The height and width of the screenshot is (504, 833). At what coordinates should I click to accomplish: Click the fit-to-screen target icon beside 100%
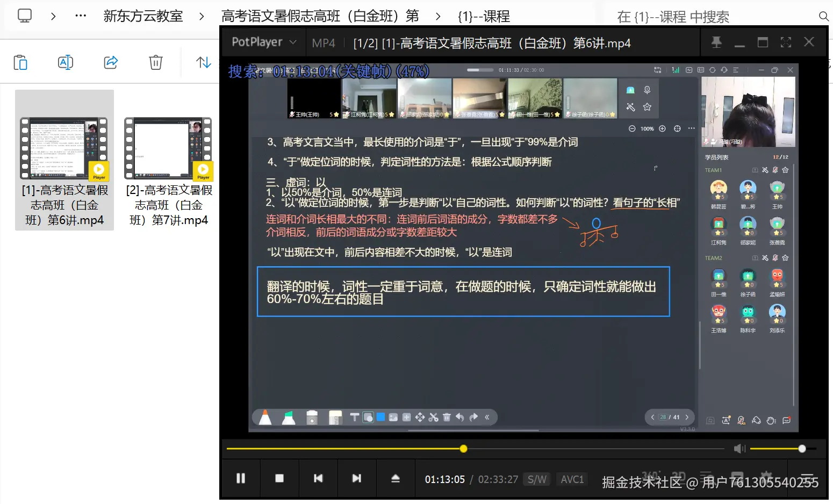677,128
